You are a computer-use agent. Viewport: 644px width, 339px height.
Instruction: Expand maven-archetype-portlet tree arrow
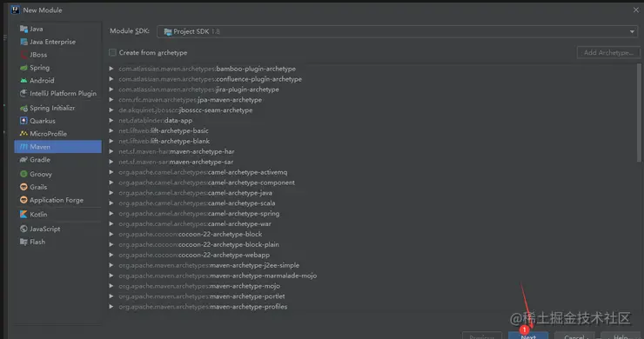[x=111, y=296]
